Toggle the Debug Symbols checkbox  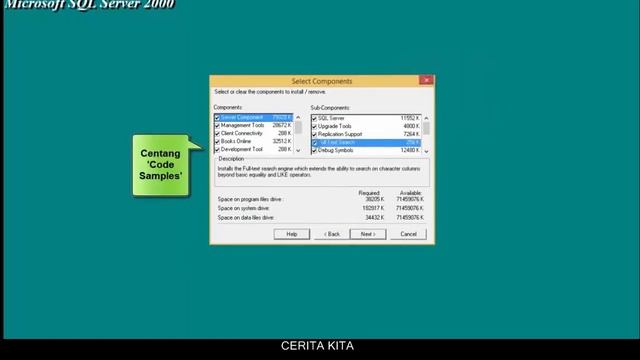pos(314,151)
